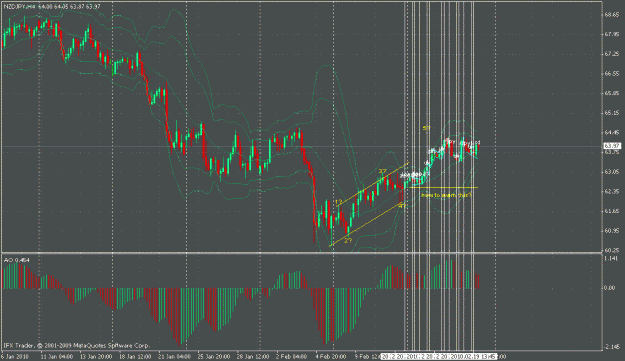Viewport: 625px width, 361px height.
Task: Select the yellow '5?' wave label
Action: pos(426,128)
